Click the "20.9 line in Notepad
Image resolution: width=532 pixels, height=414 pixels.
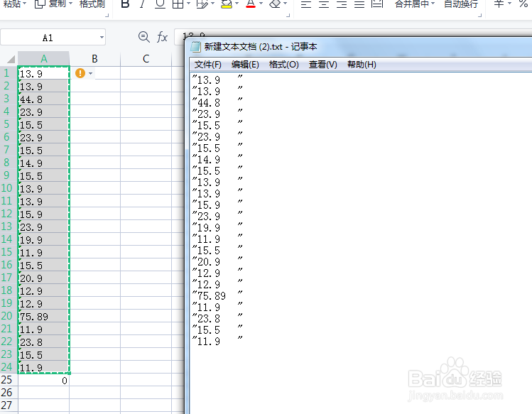pos(217,261)
